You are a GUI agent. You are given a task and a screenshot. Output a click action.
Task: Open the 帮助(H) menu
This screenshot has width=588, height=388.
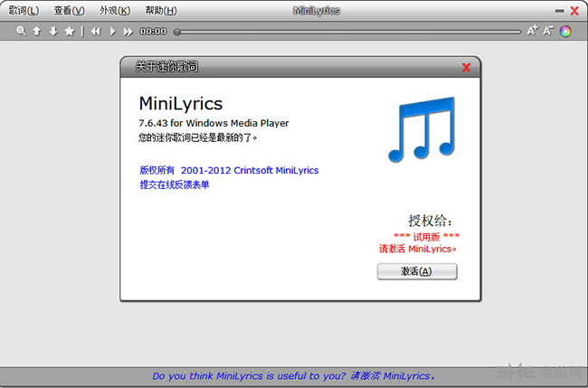(x=161, y=11)
